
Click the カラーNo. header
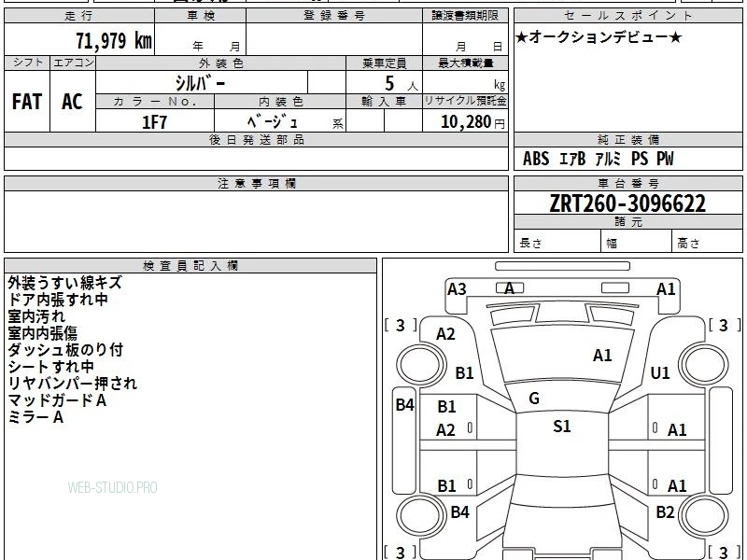[x=155, y=102]
